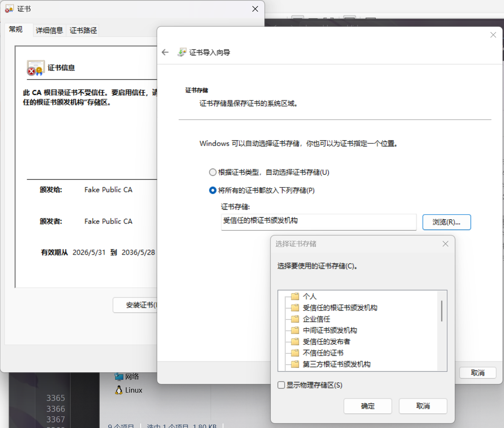Click the untrusted certificate info icon
The width and height of the screenshot is (504, 428).
click(x=36, y=68)
